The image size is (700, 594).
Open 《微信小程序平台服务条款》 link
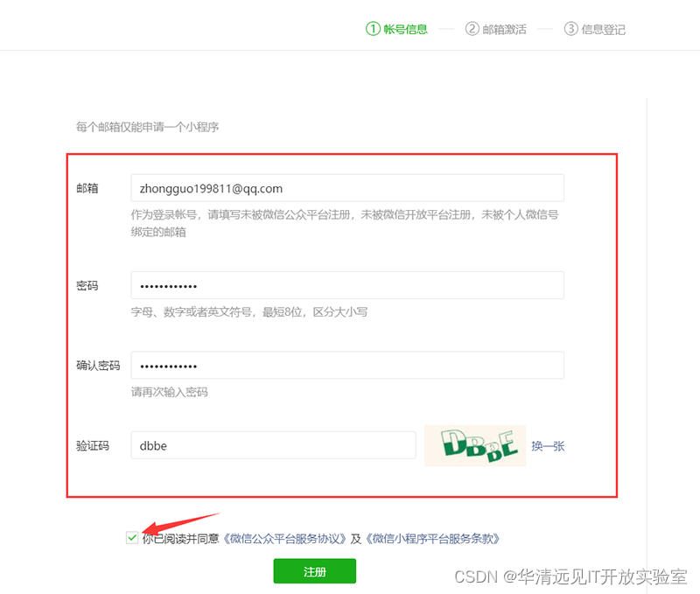click(x=432, y=539)
